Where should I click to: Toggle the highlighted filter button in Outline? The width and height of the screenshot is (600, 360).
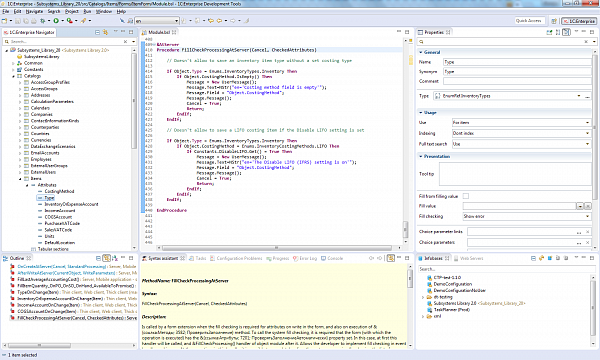click(x=106, y=258)
